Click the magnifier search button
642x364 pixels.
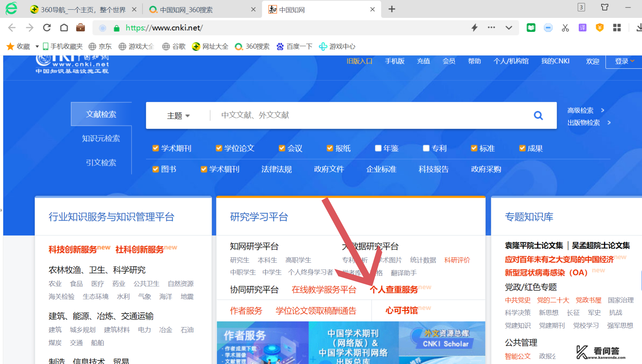(x=538, y=115)
